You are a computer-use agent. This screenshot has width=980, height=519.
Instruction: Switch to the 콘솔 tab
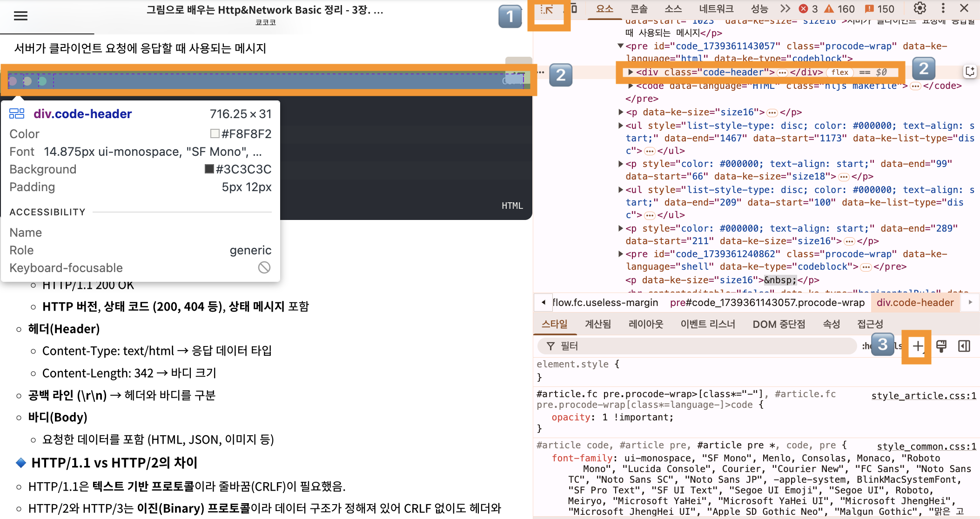tap(638, 9)
